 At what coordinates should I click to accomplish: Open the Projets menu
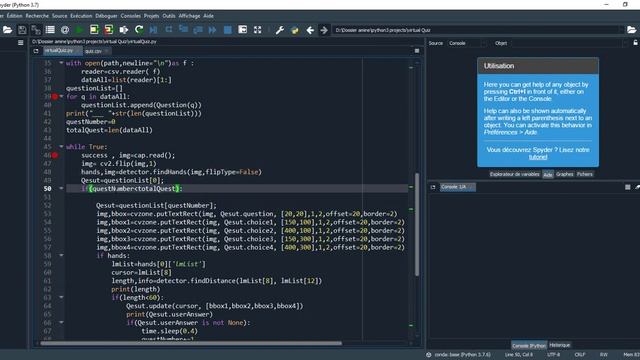coord(151,16)
